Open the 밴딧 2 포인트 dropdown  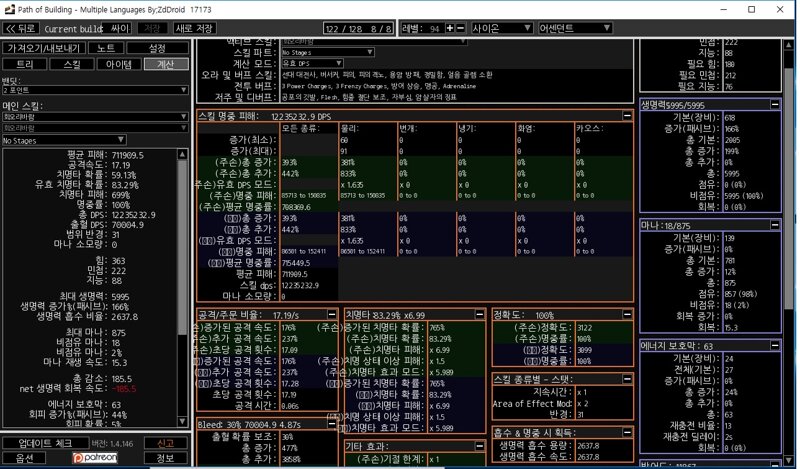pyautogui.click(x=95, y=90)
